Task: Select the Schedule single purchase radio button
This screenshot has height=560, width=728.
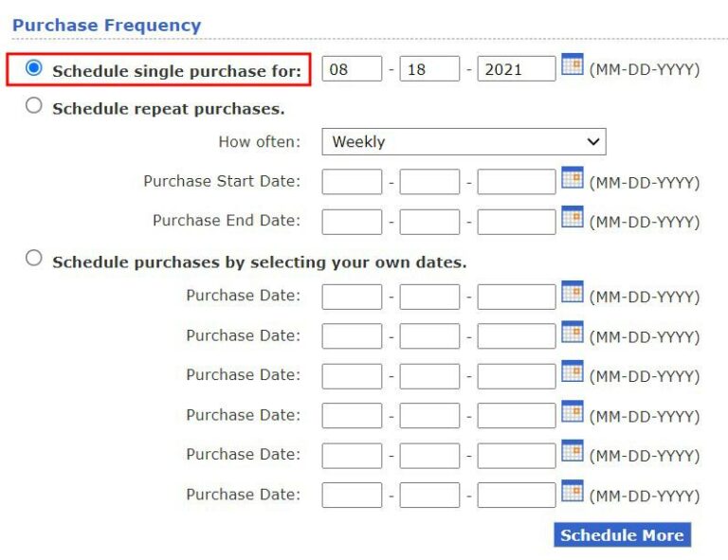Action: [34, 68]
